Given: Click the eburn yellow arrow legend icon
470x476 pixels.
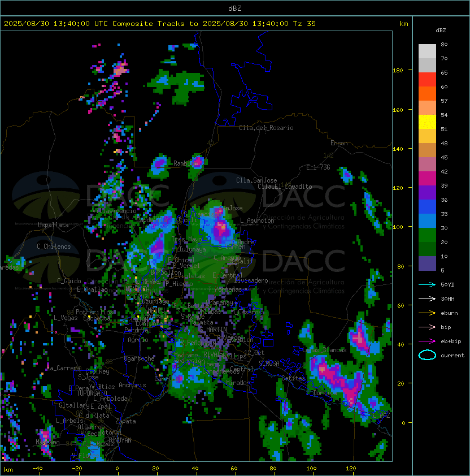Looking at the screenshot, I should [x=427, y=313].
